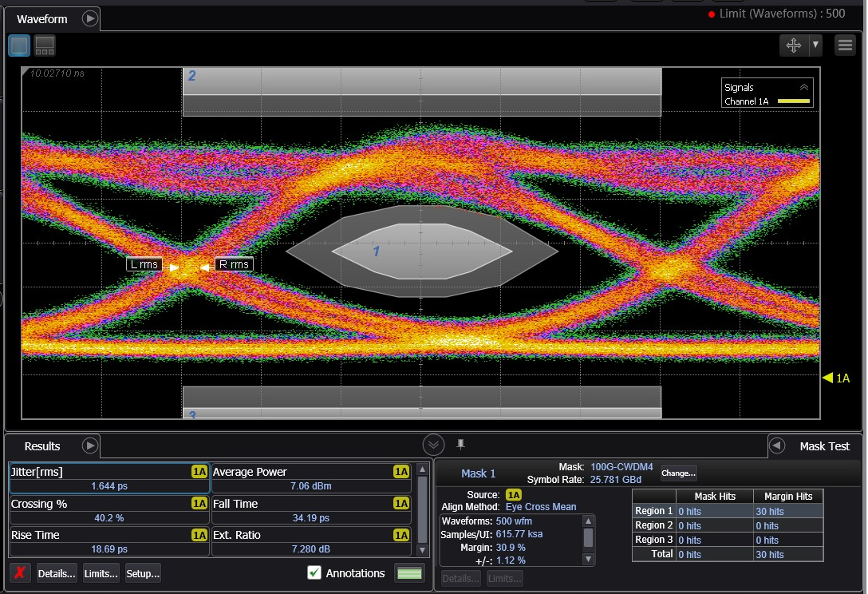Screen dimensions: 868x594
Task: Uncheck the Annotations checkbox
Action: [x=314, y=572]
